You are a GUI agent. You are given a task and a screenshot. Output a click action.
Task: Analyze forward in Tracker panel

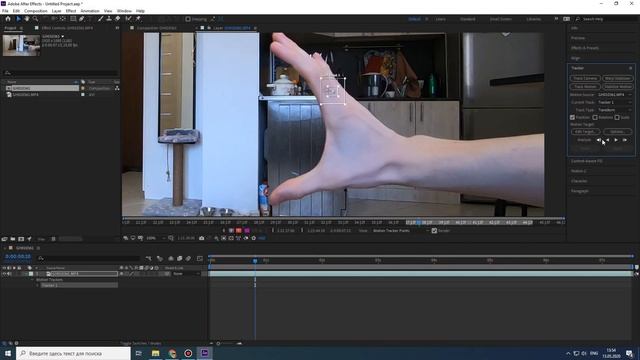pyautogui.click(x=616, y=140)
